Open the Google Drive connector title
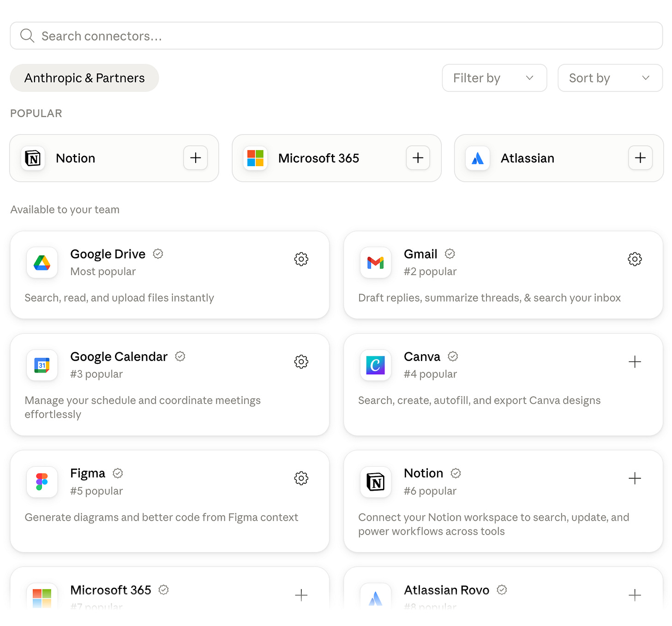 click(x=108, y=254)
